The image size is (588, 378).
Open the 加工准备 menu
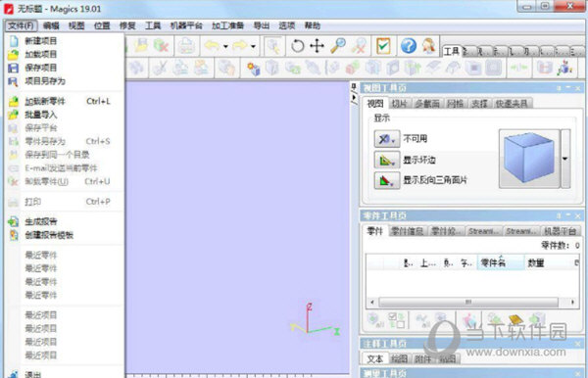tap(227, 25)
